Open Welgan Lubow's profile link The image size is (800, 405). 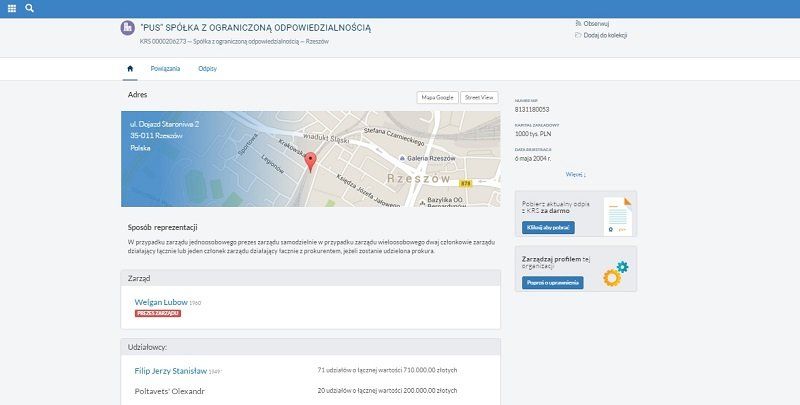(161, 301)
